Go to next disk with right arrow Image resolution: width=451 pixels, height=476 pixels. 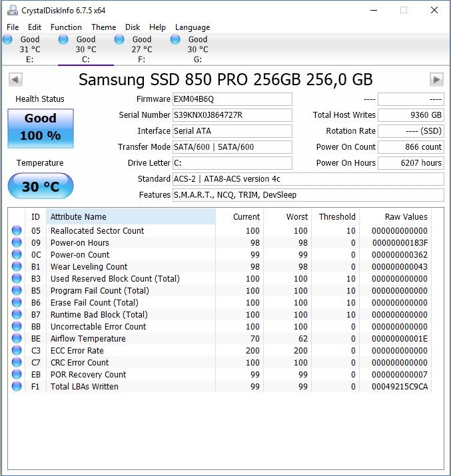click(x=436, y=80)
